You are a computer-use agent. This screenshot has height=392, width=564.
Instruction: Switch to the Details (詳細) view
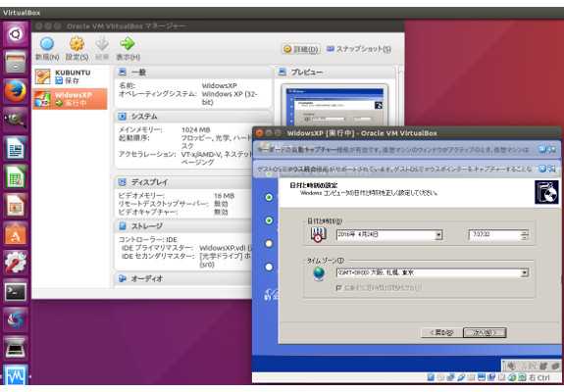pos(301,49)
